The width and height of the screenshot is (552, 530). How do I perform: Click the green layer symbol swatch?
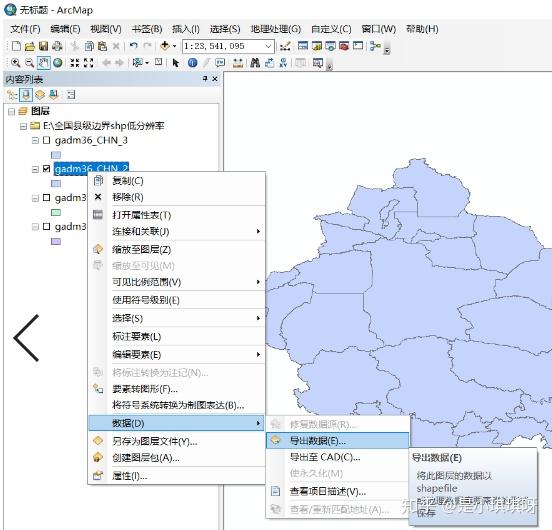(x=56, y=213)
